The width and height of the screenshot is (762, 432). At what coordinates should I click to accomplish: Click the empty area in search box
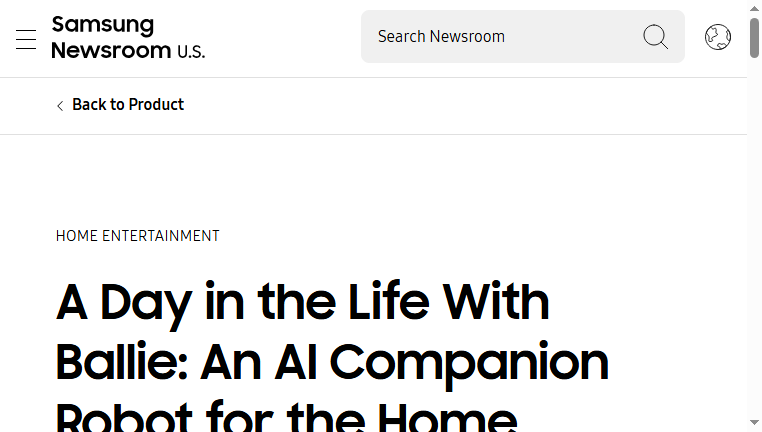[x=573, y=36]
